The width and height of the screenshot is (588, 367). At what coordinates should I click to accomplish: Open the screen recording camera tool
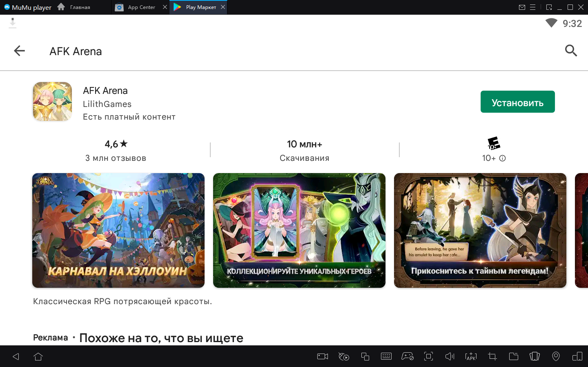coord(323,356)
